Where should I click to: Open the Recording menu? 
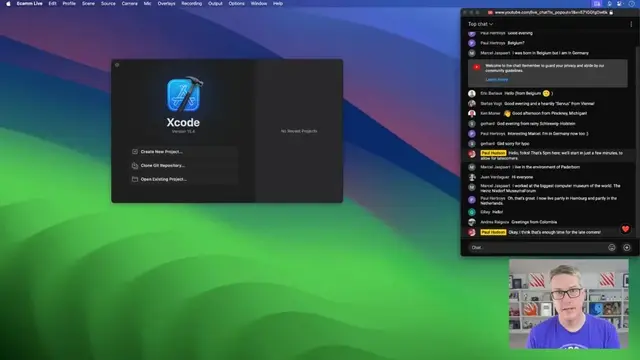pos(191,4)
